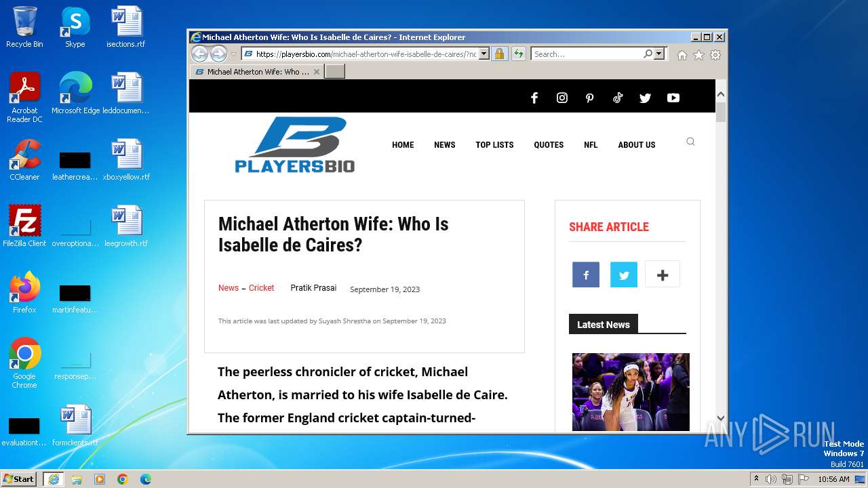Click the author name Pratik Prasai

click(313, 288)
